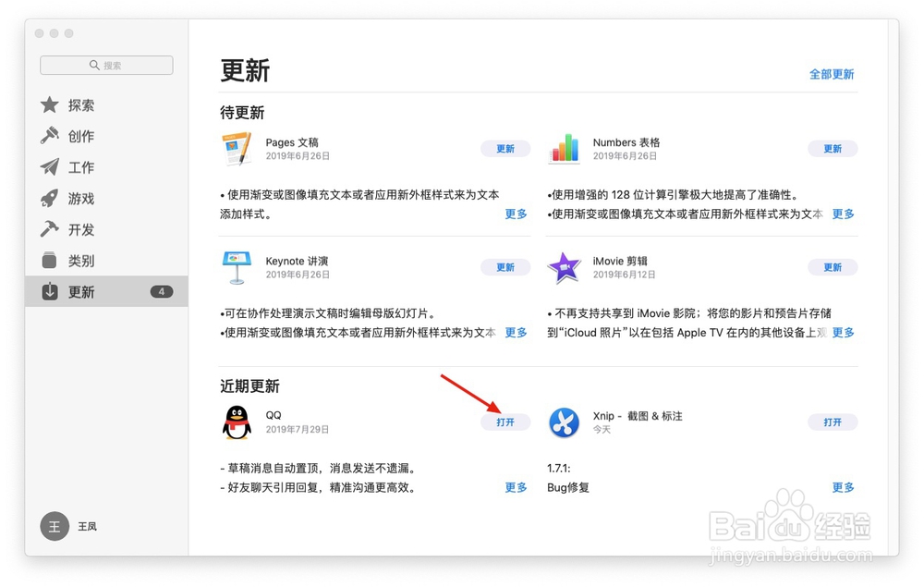Click the 搜索 search field
The width and height of the screenshot is (924, 587).
click(106, 65)
